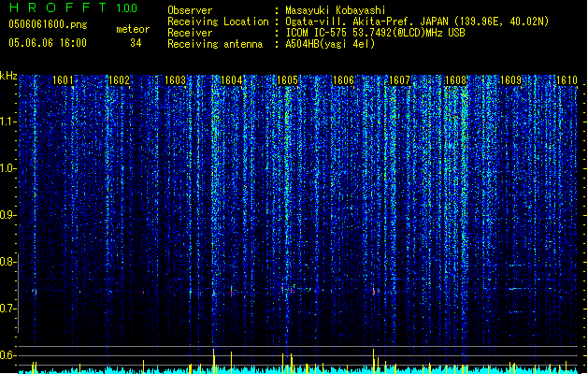Click the 0.6 kHz axis label
This screenshot has width=588, height=374.
[7, 355]
